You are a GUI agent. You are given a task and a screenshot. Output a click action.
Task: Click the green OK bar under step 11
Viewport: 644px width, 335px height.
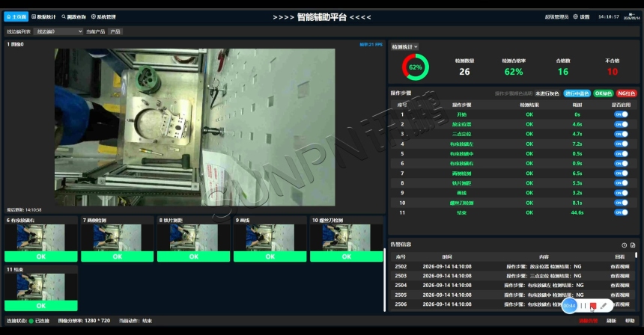click(40, 306)
